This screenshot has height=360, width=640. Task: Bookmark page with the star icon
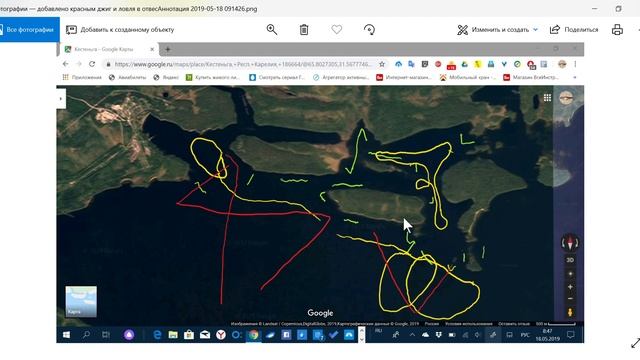tap(382, 64)
